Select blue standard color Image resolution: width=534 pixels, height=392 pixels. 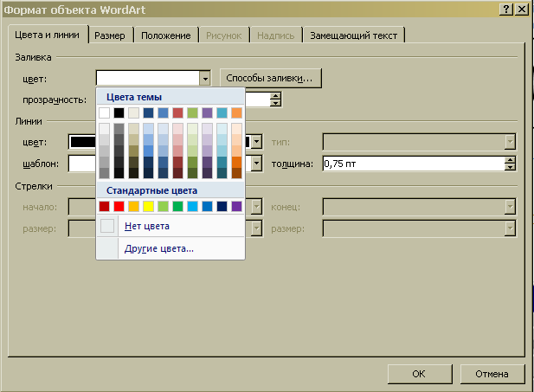[207, 206]
